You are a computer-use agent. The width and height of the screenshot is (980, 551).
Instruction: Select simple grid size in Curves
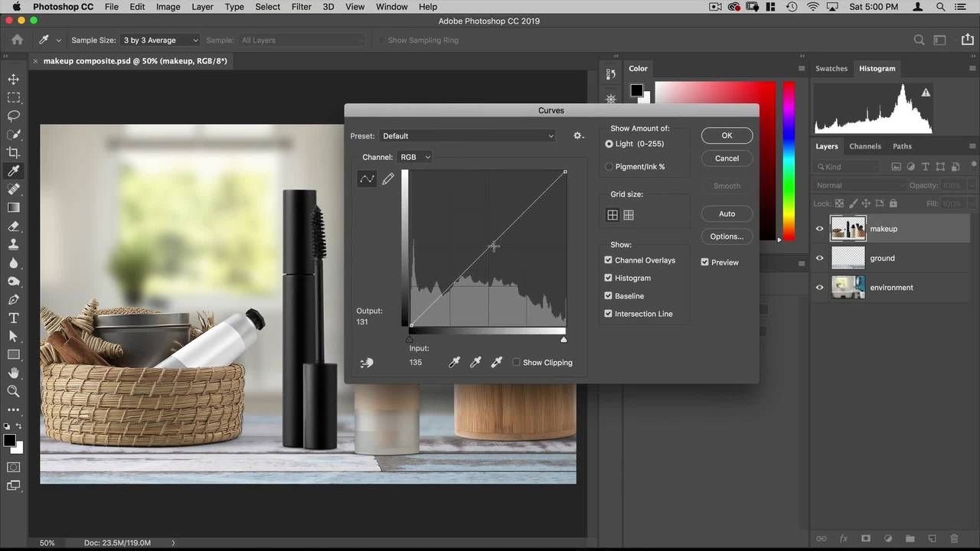[x=612, y=215]
